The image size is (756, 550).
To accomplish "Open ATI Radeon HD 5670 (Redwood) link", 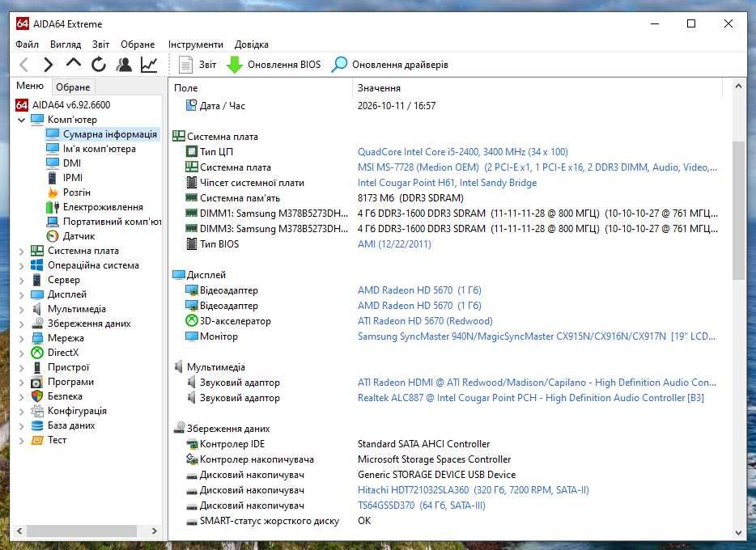I will [x=425, y=321].
